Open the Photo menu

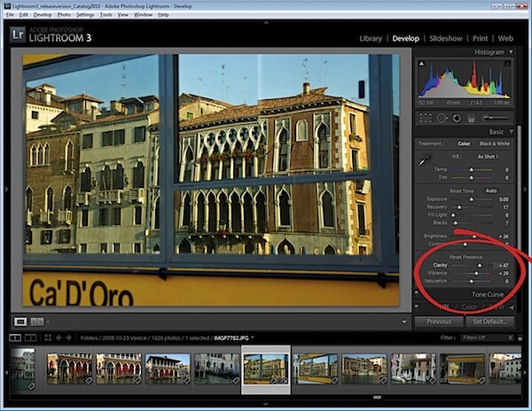(64, 15)
